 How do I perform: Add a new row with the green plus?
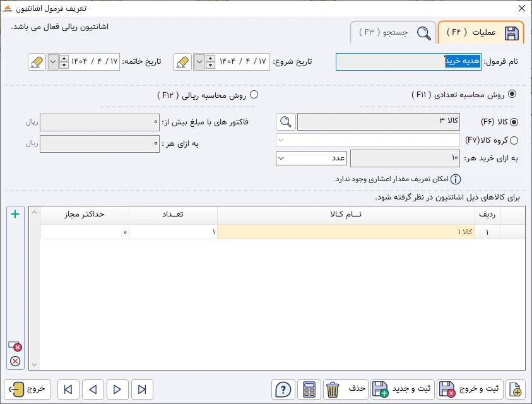pos(15,213)
